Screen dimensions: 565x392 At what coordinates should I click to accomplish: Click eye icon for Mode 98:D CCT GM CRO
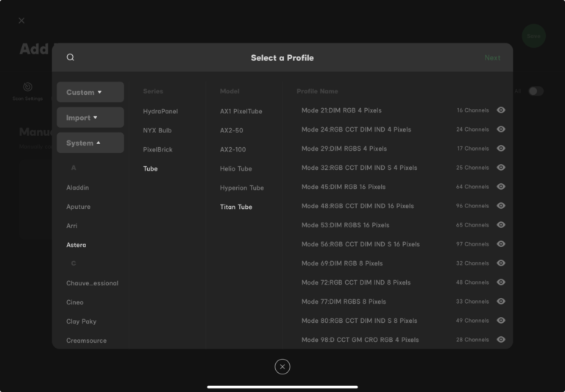pyautogui.click(x=501, y=340)
